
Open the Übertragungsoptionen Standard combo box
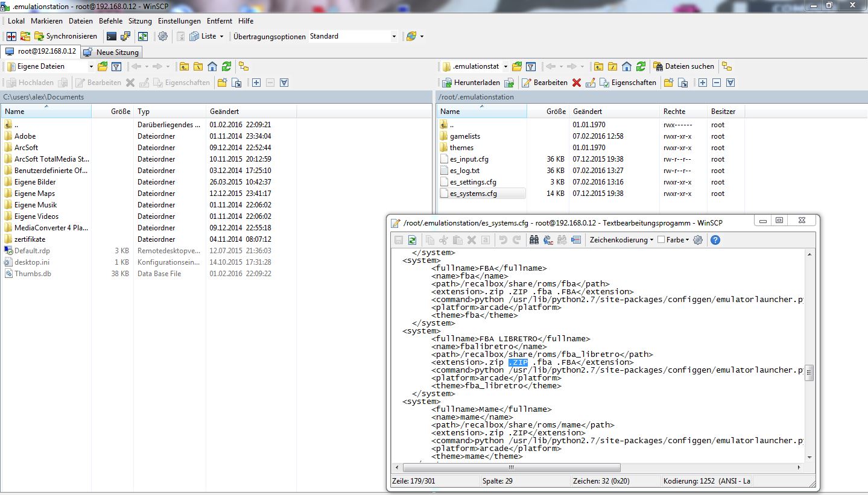pyautogui.click(x=353, y=36)
